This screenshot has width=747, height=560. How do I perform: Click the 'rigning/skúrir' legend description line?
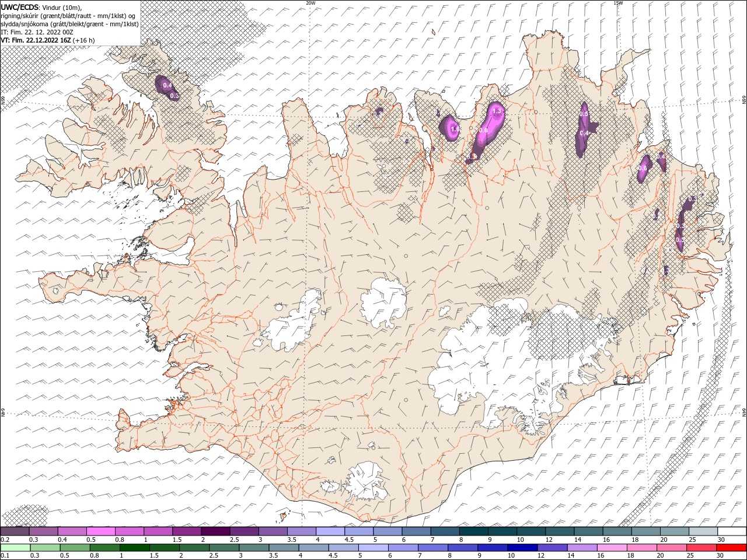coord(68,16)
